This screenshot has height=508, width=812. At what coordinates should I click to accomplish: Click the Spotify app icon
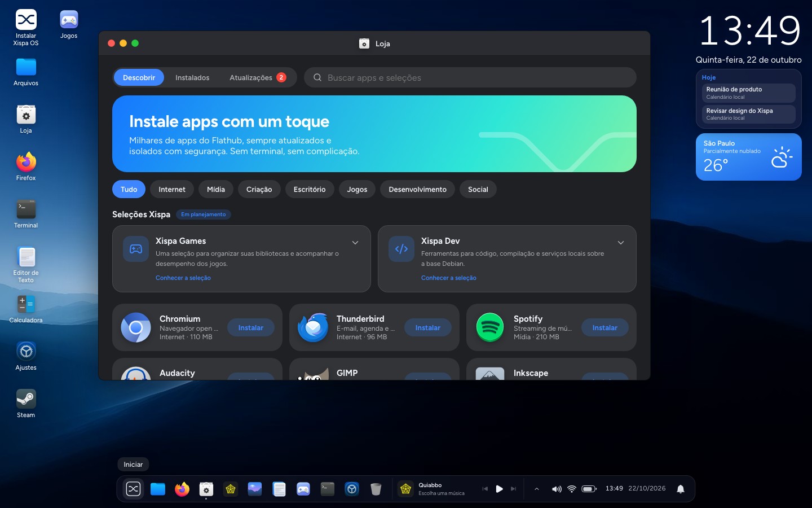490,327
